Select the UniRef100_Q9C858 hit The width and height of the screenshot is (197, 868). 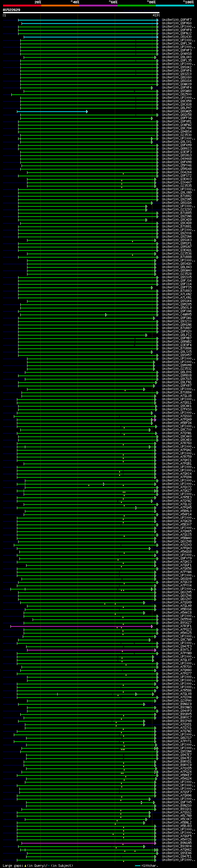pos(177,101)
